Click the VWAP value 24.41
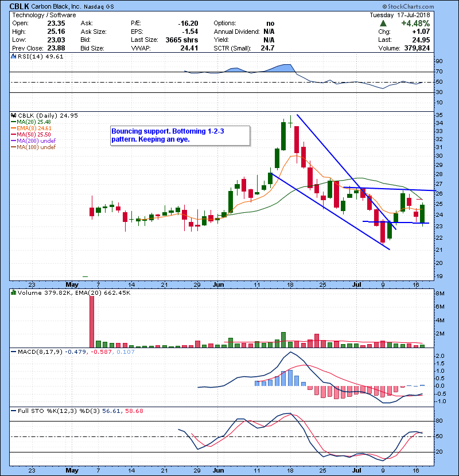Image resolution: width=459 pixels, height=476 pixels. (x=189, y=48)
